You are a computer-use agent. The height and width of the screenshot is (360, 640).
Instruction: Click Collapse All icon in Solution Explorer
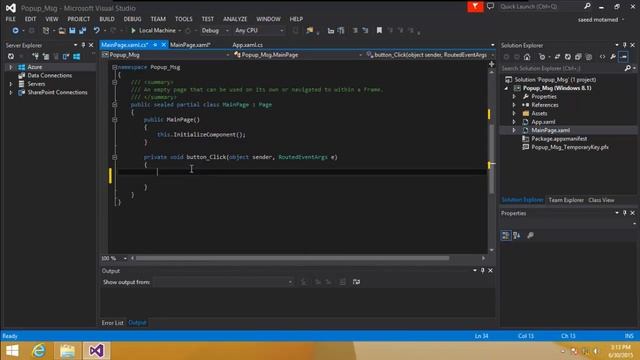[x=578, y=57]
